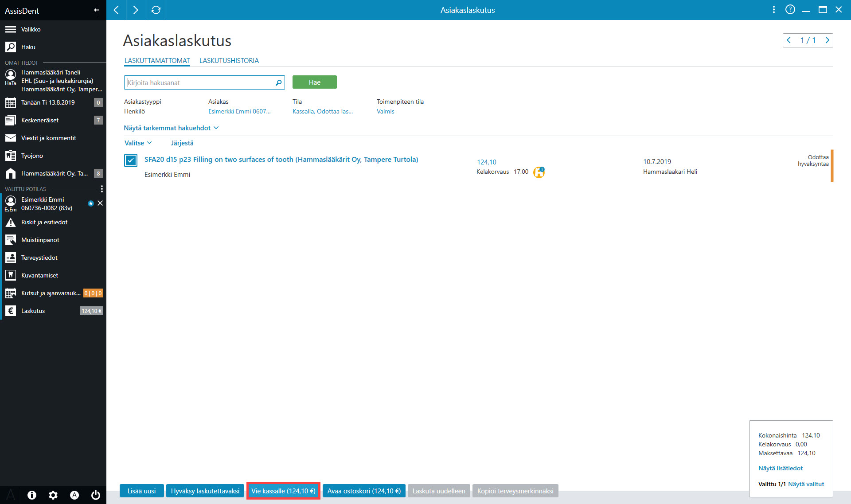The image size is (851, 504).
Task: Click the power icon in bottom bar
Action: pyautogui.click(x=96, y=495)
